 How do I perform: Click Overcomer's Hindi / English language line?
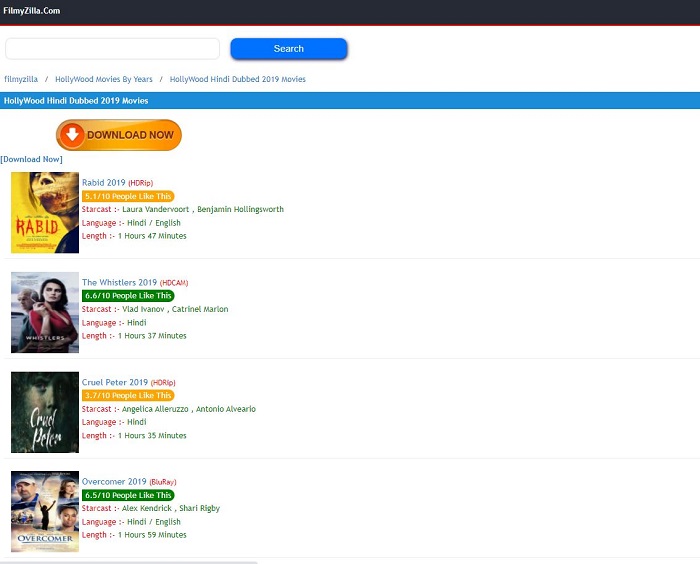pos(131,522)
